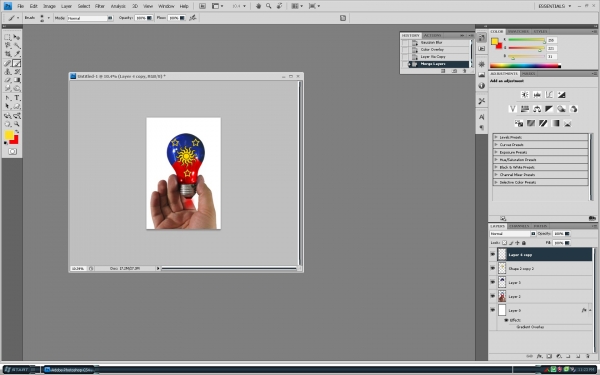This screenshot has width=600, height=375.
Task: Add a Black & White adjustment
Action: click(x=549, y=109)
